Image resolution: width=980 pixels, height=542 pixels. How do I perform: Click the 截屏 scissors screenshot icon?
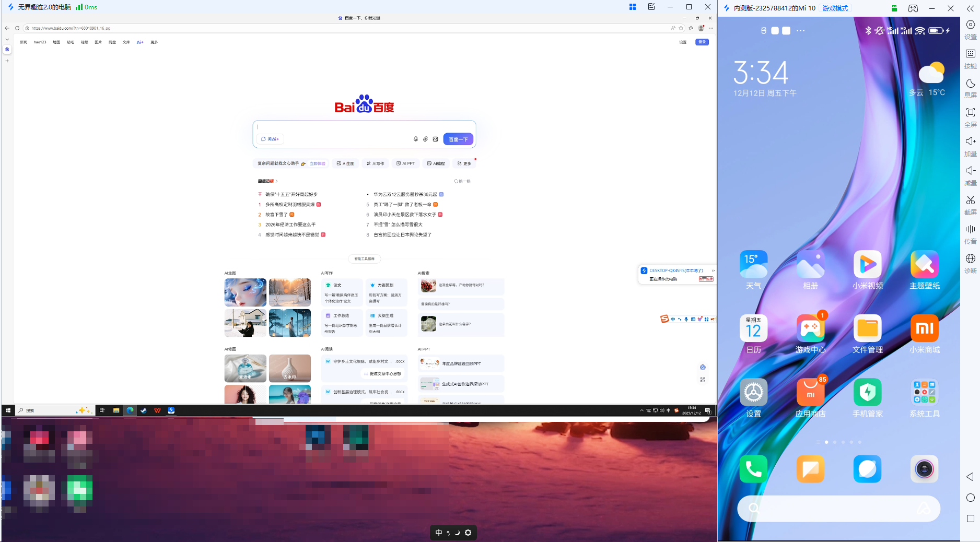pyautogui.click(x=970, y=201)
